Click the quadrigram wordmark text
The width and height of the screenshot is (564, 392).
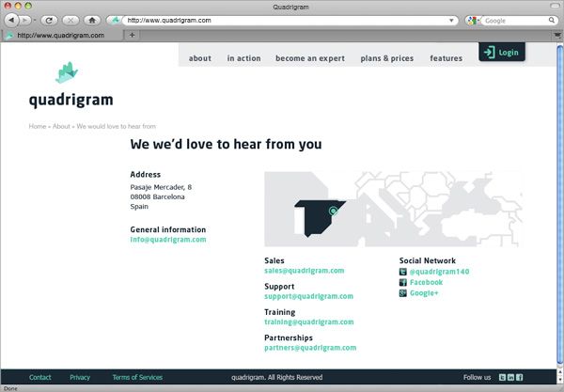click(x=70, y=100)
